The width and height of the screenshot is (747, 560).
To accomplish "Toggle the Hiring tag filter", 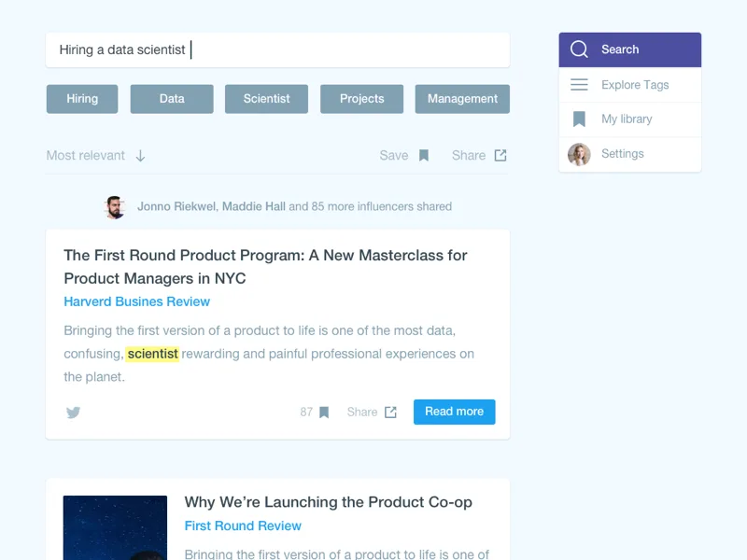I will click(x=82, y=99).
